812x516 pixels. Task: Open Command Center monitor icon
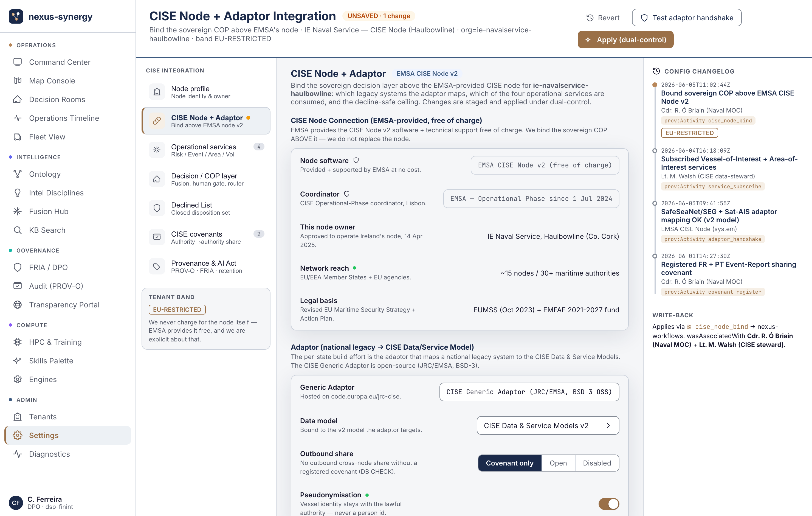point(18,62)
